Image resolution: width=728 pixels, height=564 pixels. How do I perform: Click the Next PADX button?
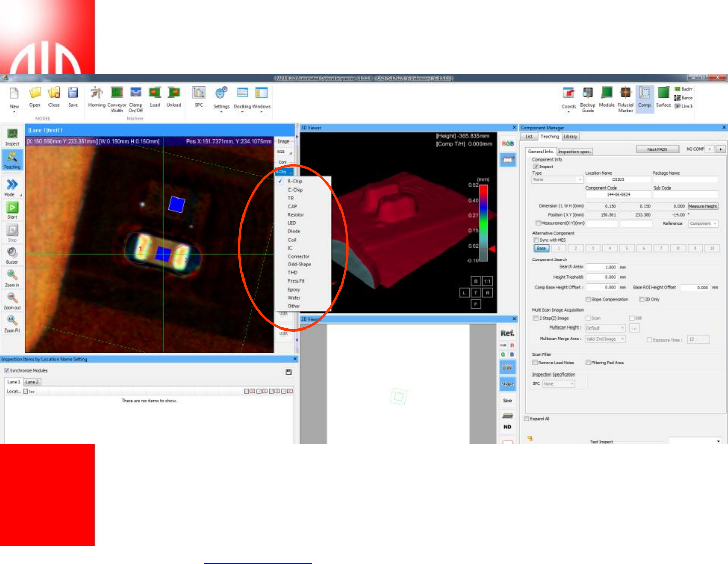point(658,149)
